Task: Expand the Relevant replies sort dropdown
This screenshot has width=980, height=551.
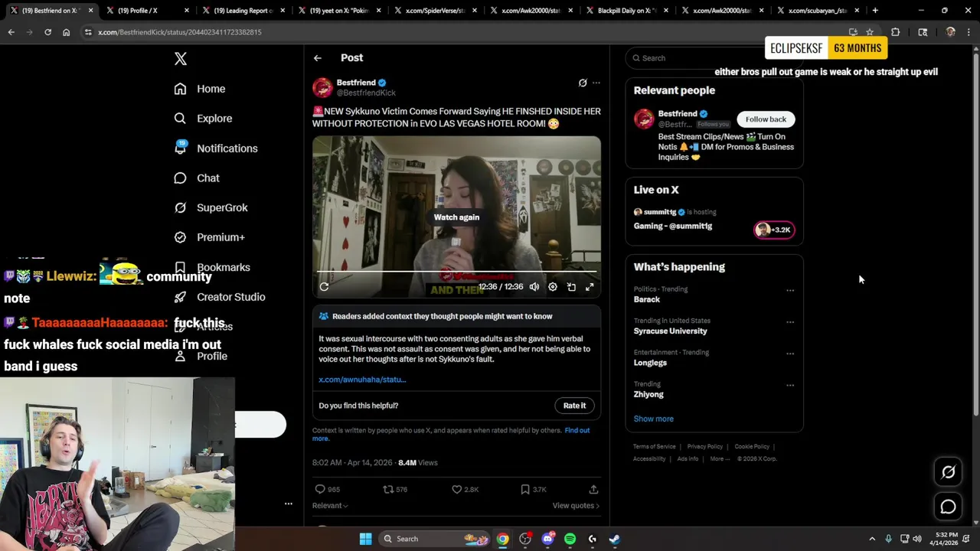Action: point(330,506)
